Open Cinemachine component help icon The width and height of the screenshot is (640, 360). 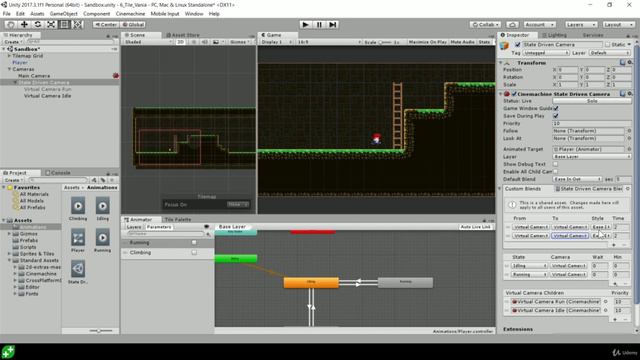click(x=622, y=94)
